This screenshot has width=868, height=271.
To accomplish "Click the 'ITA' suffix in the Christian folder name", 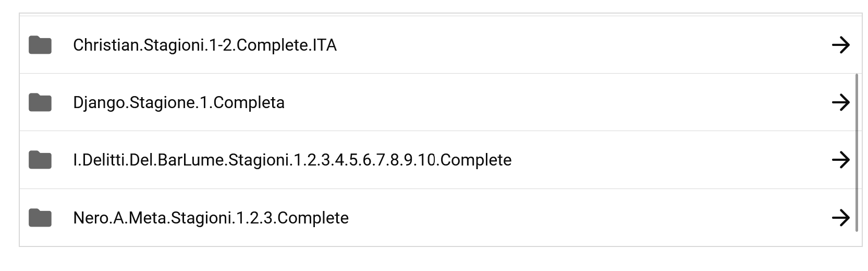I will tap(324, 45).
